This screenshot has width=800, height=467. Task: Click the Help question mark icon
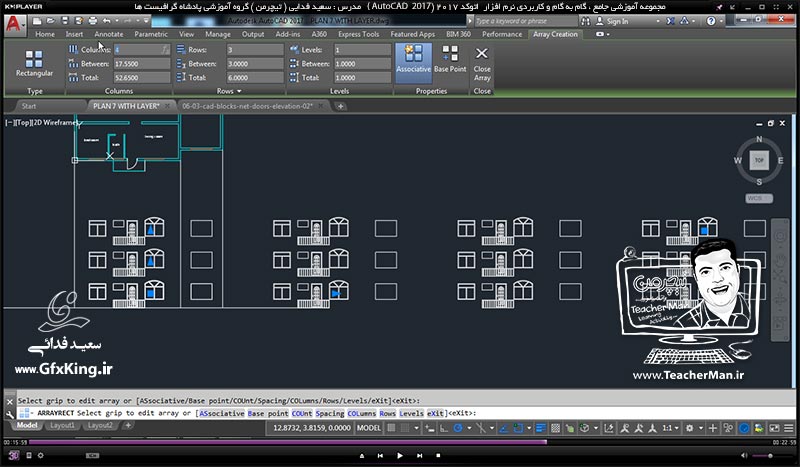point(711,21)
